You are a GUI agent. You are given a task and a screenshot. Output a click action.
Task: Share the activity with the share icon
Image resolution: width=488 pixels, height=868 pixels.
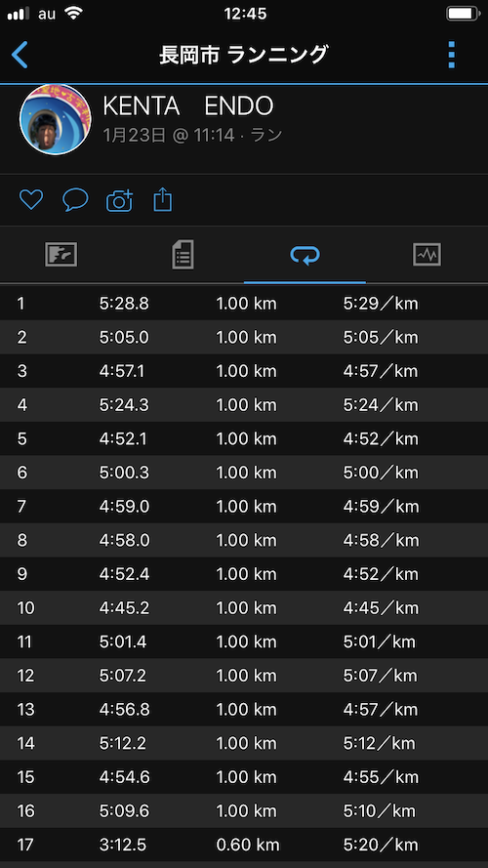163,200
